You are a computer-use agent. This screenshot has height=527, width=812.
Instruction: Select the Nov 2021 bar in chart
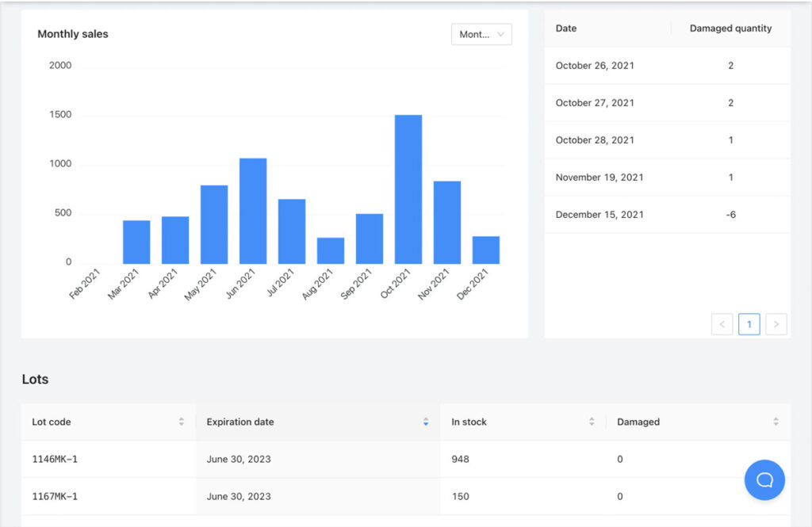coord(447,223)
